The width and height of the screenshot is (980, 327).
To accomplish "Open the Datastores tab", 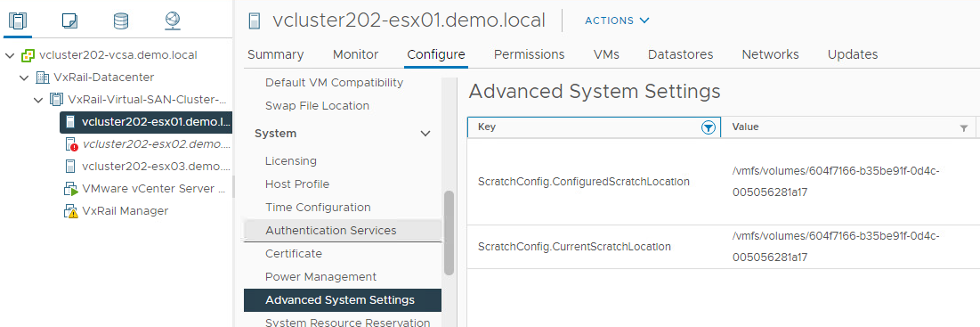I will 681,54.
